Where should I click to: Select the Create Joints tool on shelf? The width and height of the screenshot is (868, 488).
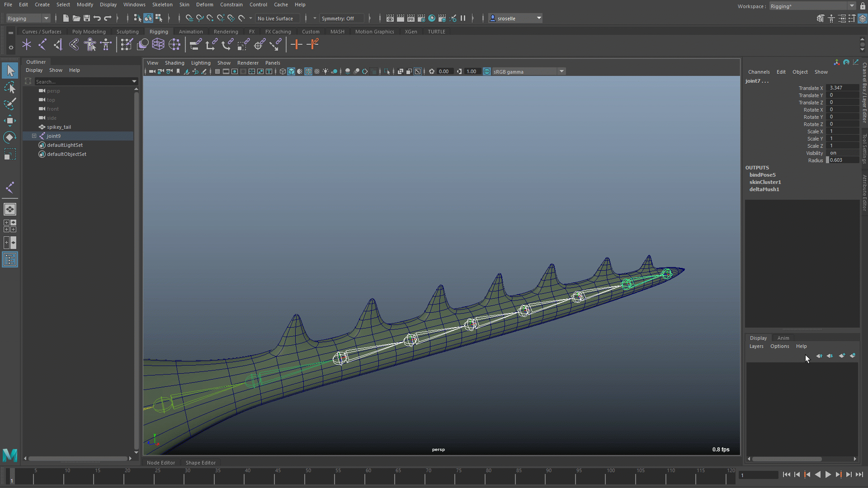42,44
